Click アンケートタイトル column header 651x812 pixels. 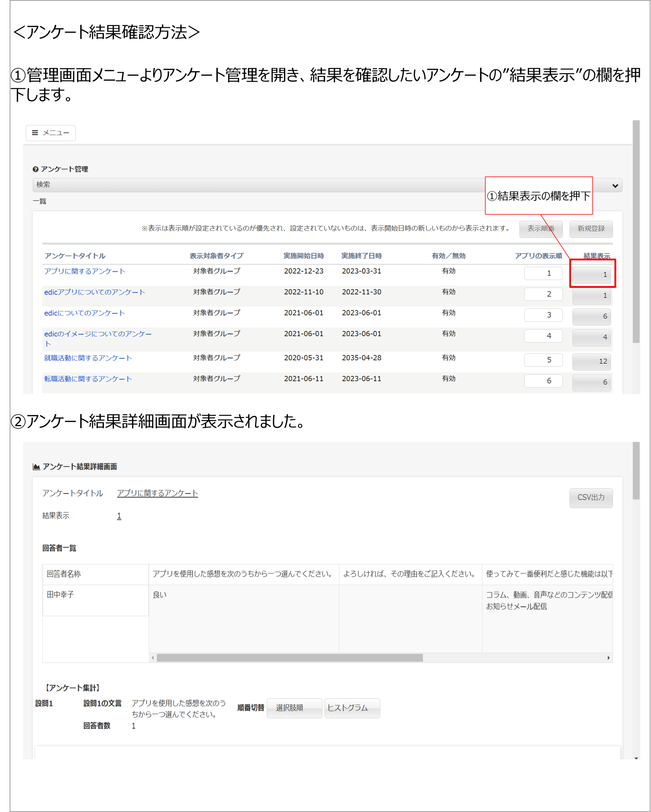[x=75, y=256]
